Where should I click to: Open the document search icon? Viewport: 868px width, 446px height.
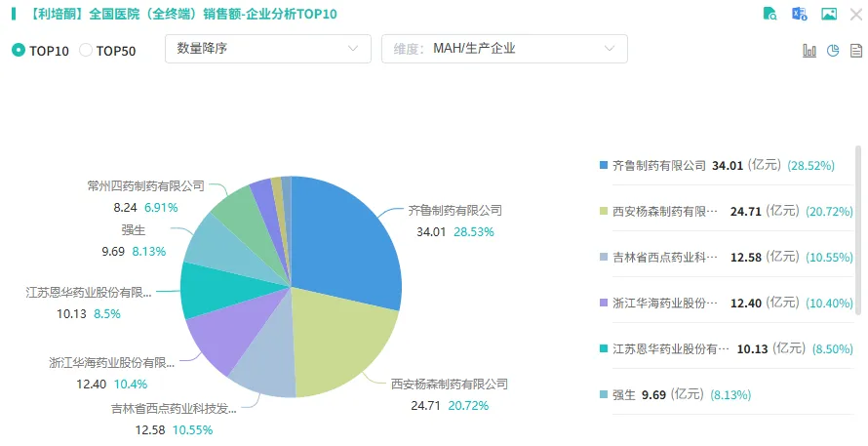pyautogui.click(x=770, y=14)
